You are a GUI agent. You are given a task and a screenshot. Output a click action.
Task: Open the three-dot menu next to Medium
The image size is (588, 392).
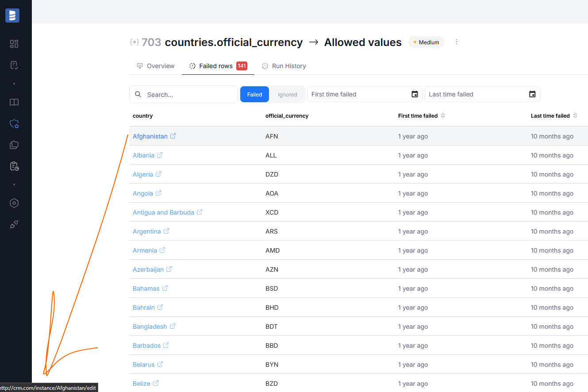457,42
